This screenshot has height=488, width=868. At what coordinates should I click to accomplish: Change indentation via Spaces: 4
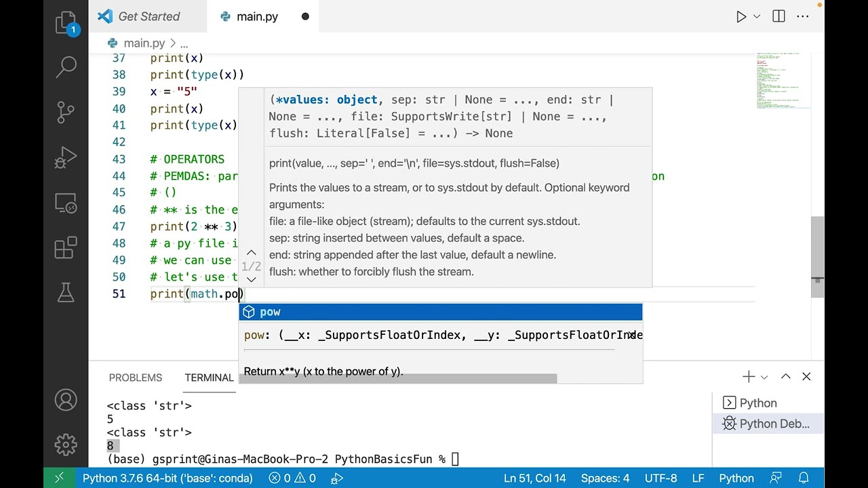click(605, 478)
